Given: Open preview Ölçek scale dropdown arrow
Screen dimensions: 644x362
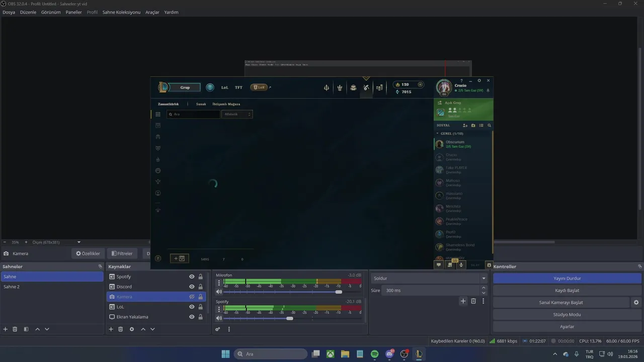Looking at the screenshot, I should point(78,242).
